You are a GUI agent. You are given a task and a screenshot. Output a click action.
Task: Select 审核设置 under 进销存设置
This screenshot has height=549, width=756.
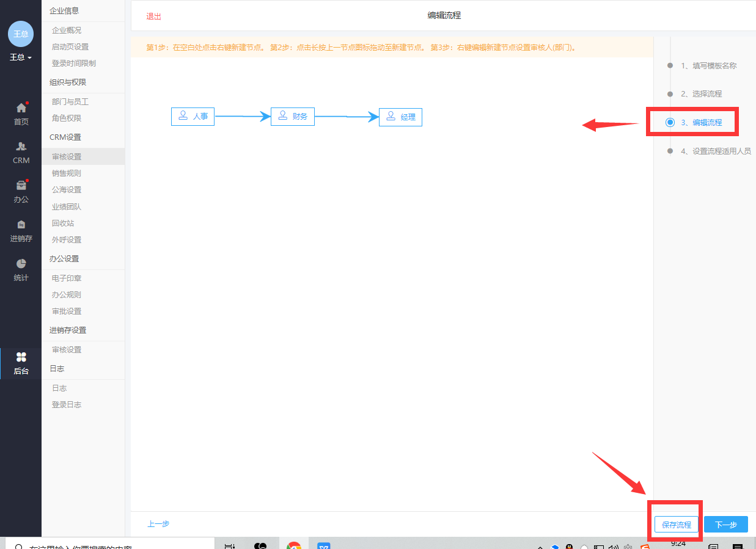coord(67,350)
